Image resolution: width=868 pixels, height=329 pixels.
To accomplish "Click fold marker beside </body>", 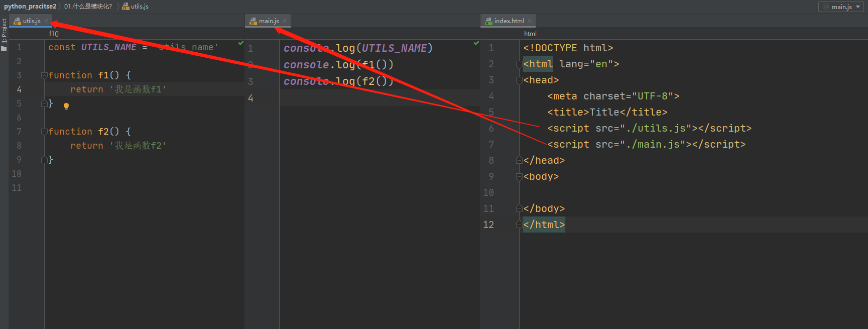I will 519,209.
